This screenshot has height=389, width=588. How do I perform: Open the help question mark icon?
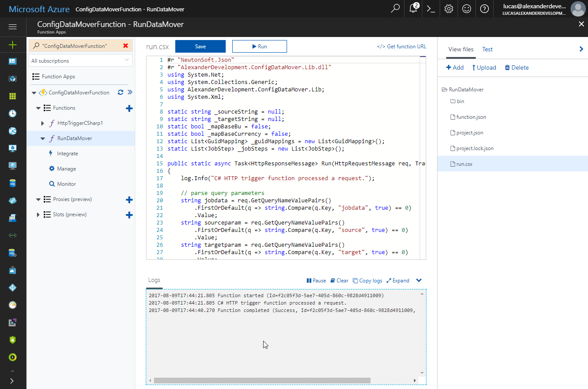pos(484,9)
